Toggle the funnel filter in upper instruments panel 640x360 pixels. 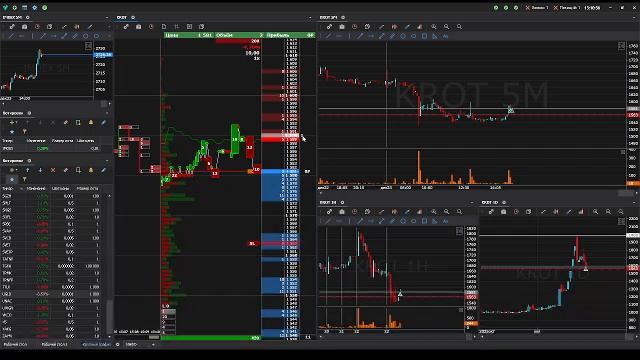(x=24, y=131)
